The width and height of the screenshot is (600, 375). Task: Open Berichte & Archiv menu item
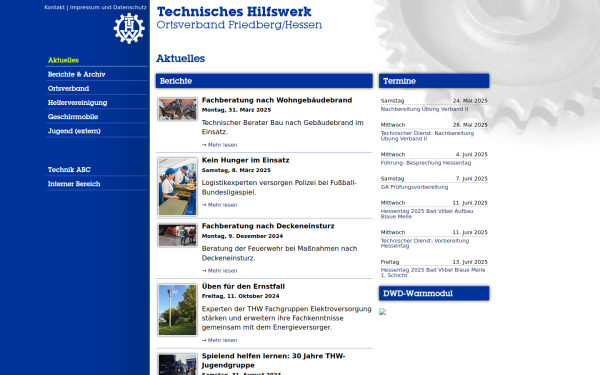[x=77, y=74]
